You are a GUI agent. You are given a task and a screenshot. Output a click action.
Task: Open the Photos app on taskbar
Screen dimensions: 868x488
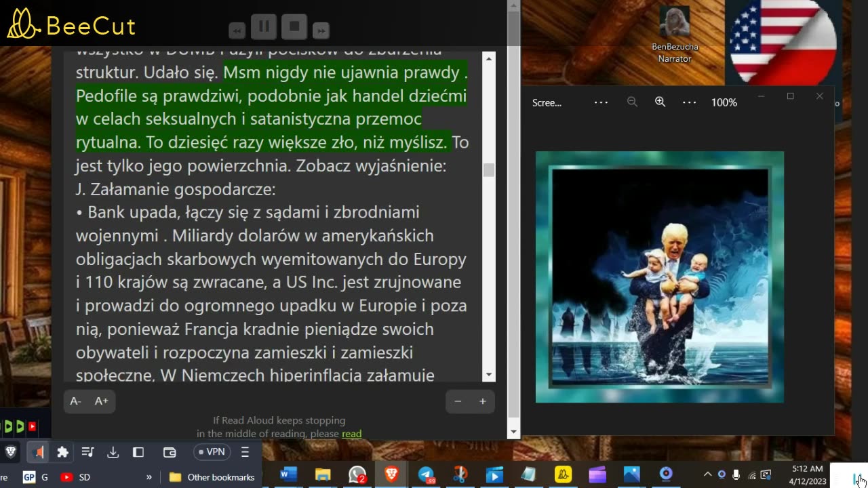631,474
